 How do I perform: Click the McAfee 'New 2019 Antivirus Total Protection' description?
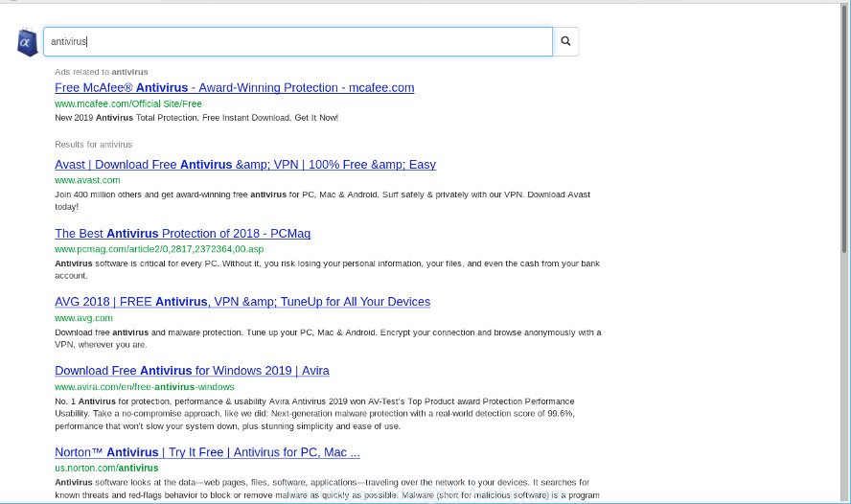[196, 118]
